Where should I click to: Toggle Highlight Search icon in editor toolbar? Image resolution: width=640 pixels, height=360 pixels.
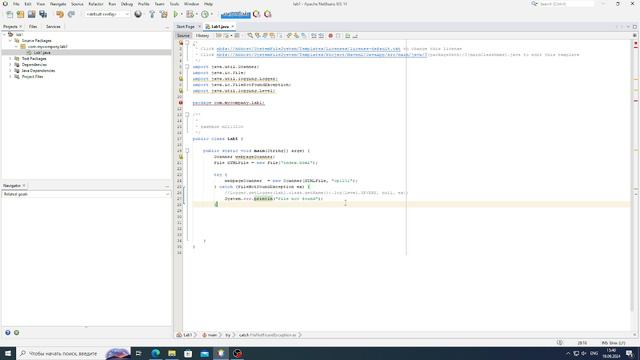point(272,36)
